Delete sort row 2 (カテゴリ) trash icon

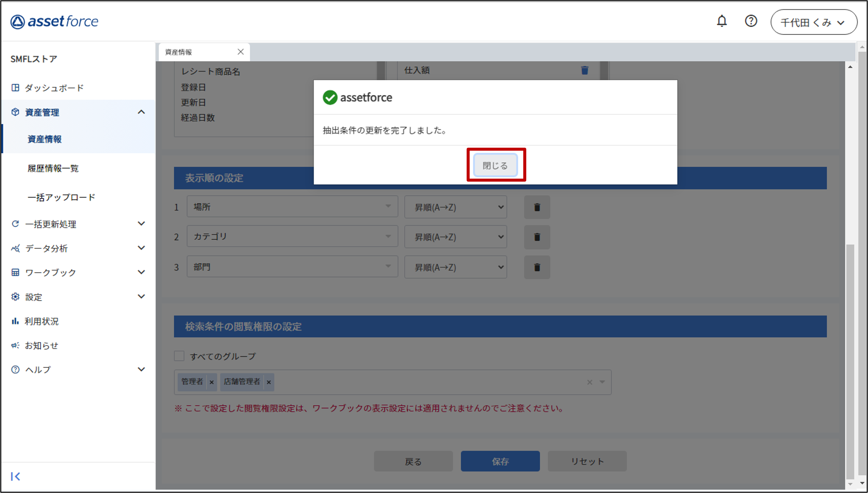pos(537,237)
